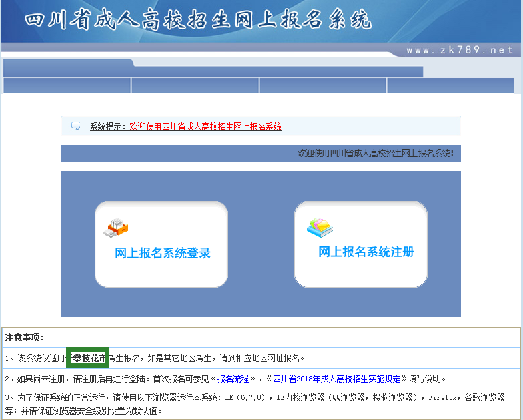
Task: Click the speech bubble icon beside 系统提示
Action: 76,126
